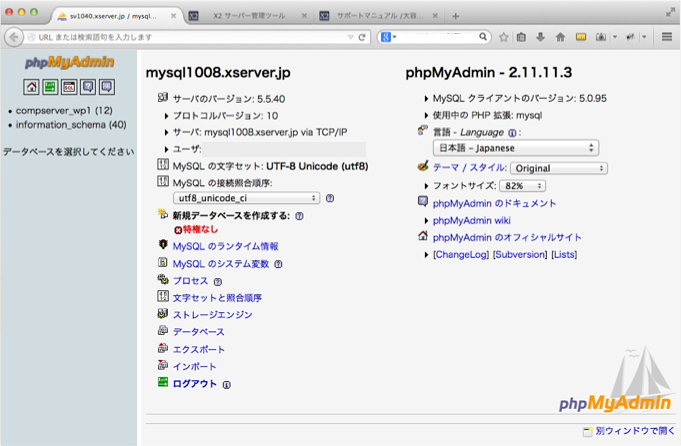Open the SQL query window icon
This screenshot has width=681, height=446.
(69, 87)
